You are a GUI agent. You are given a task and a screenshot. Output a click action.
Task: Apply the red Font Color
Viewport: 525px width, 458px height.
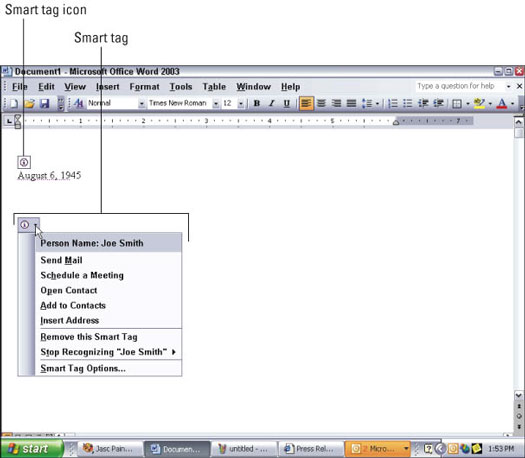pyautogui.click(x=502, y=103)
